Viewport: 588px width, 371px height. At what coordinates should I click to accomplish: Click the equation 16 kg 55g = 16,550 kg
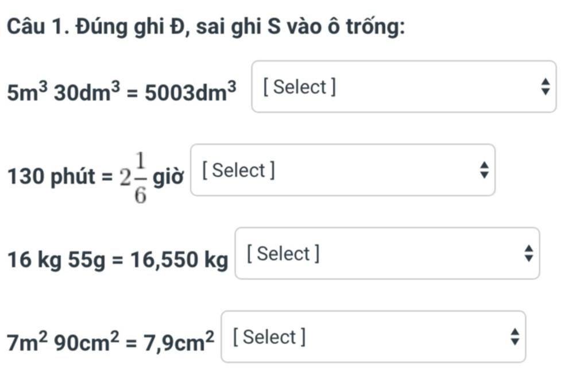[118, 260]
